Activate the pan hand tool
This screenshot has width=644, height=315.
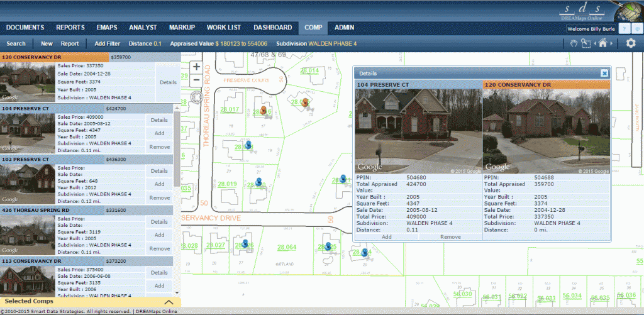pyautogui.click(x=574, y=43)
